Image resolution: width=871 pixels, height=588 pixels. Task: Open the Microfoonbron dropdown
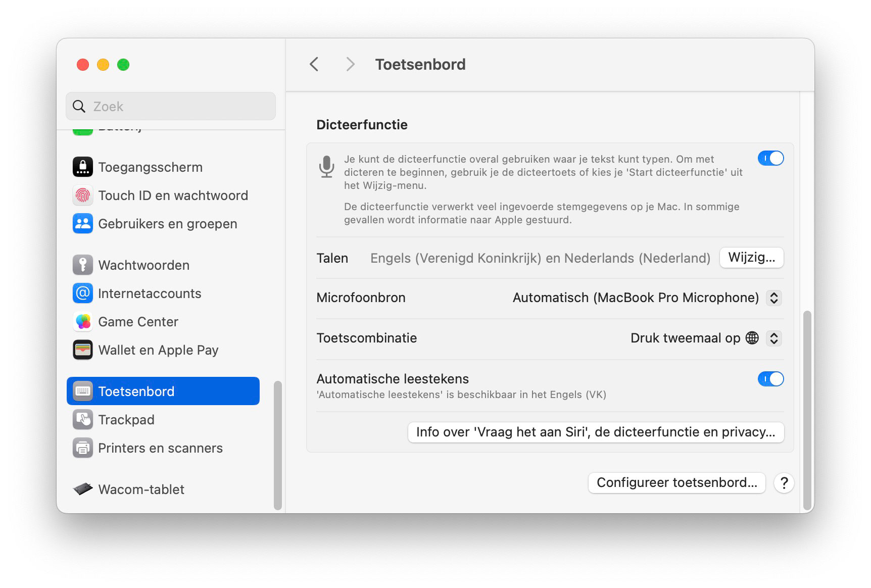(x=773, y=298)
